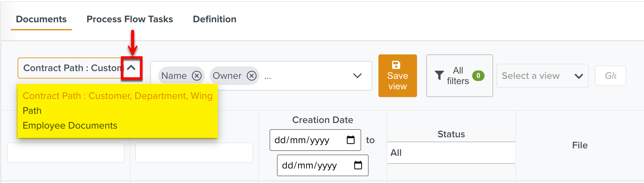644x183 pixels.
Task: Click the funnel filter icon
Action: (439, 75)
